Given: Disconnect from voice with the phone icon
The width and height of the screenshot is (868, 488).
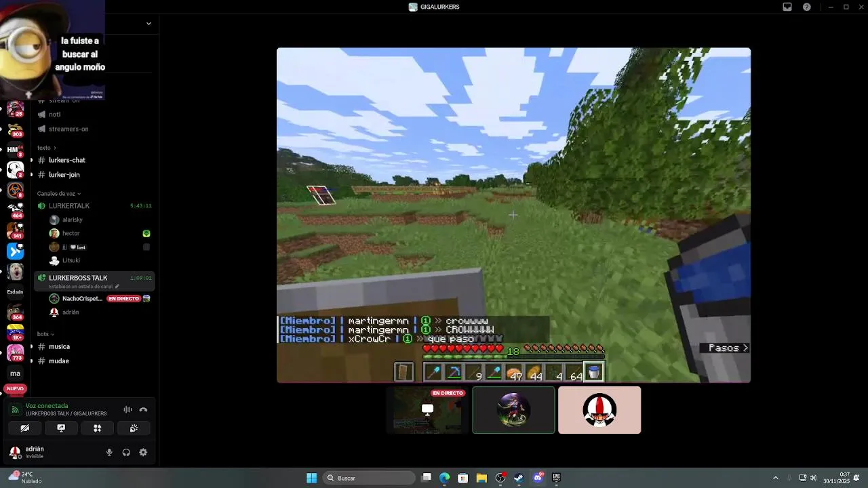Looking at the screenshot, I should (143, 409).
